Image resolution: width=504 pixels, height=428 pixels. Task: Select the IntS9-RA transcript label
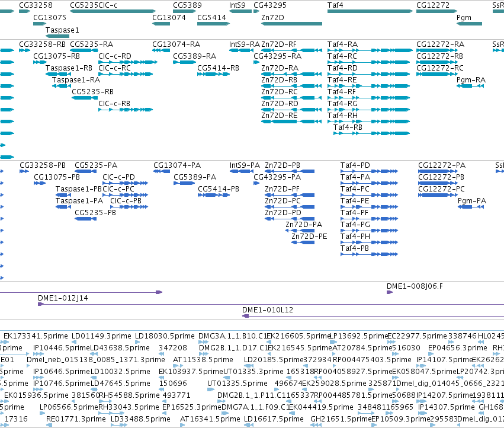point(244,44)
